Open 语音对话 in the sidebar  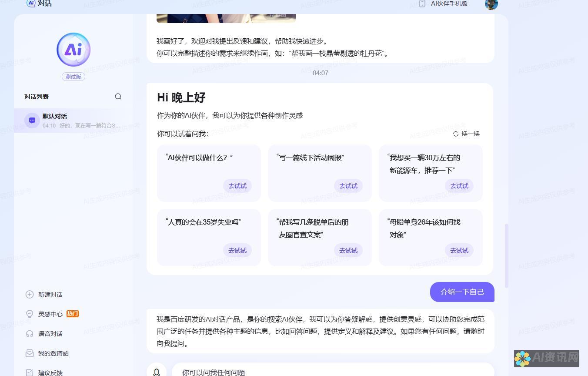tap(50, 334)
